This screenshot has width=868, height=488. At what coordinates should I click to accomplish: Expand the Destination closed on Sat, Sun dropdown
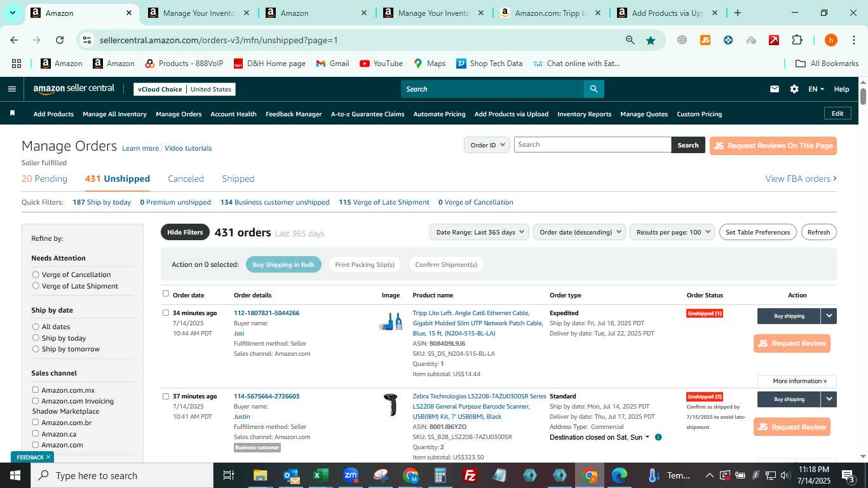[600, 437]
